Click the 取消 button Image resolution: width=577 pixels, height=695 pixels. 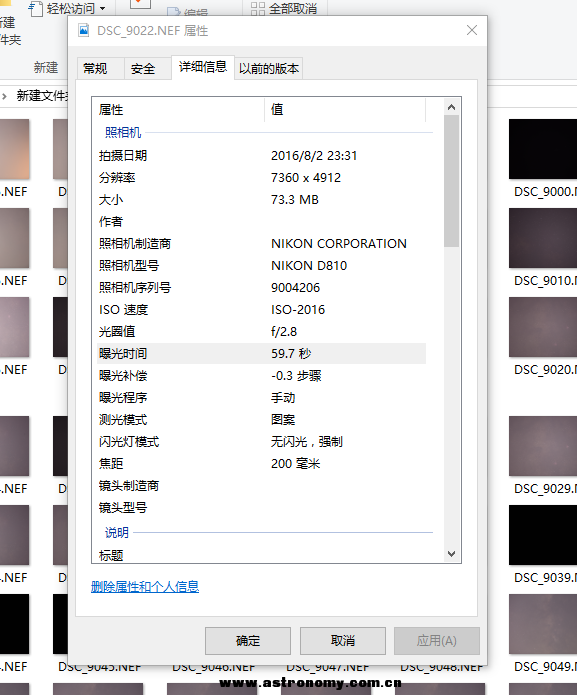(x=343, y=640)
